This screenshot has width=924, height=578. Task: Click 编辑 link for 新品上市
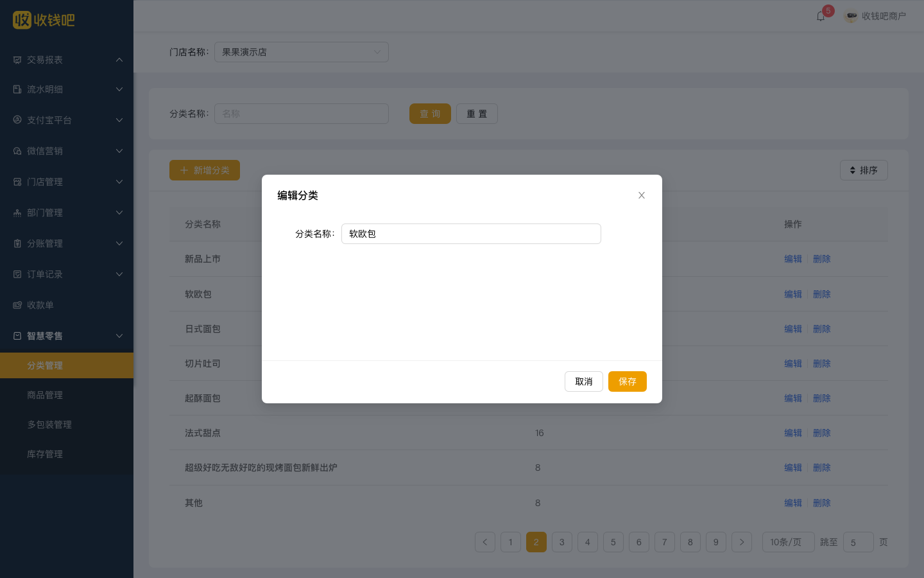[x=793, y=259]
